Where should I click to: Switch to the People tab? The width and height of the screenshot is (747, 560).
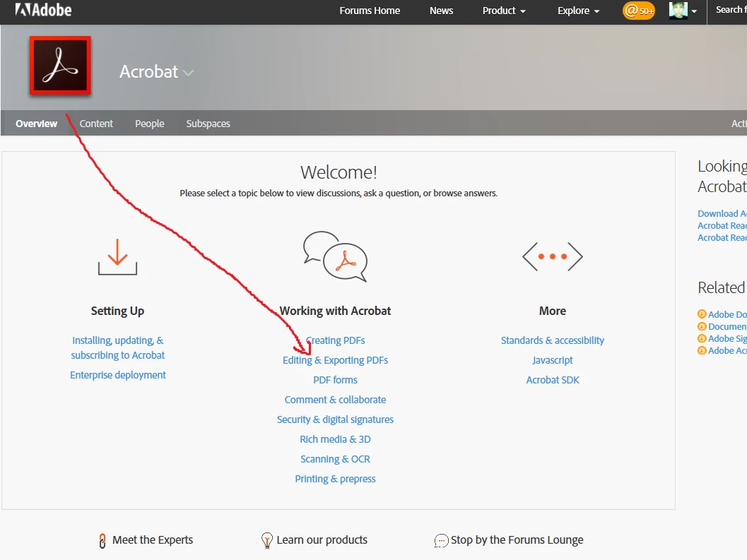(x=150, y=124)
